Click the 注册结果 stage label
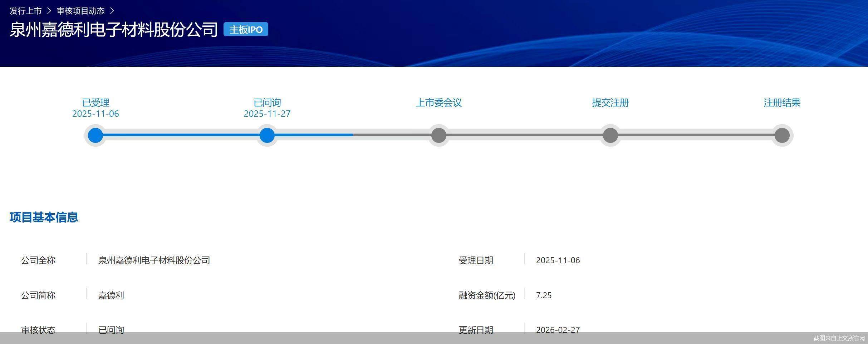Viewport: 868px width, 344px height. (782, 103)
